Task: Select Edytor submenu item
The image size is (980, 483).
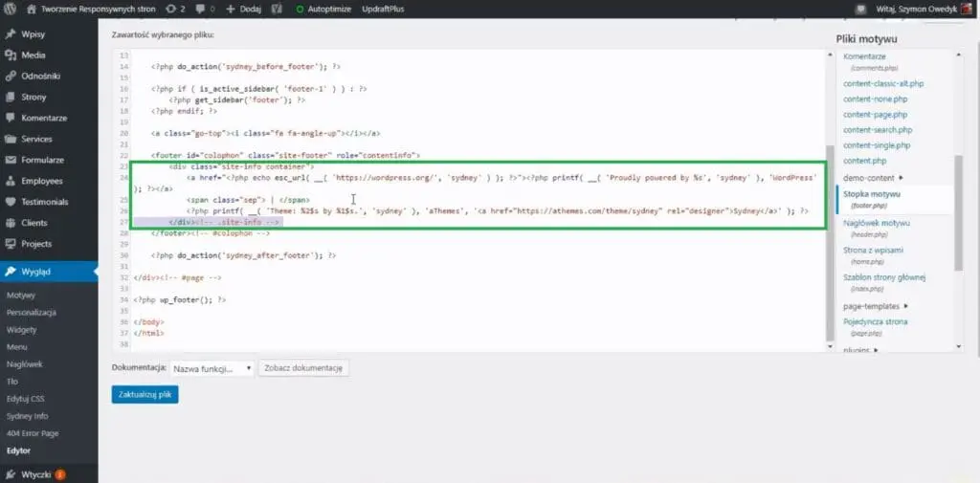Action: [18, 450]
